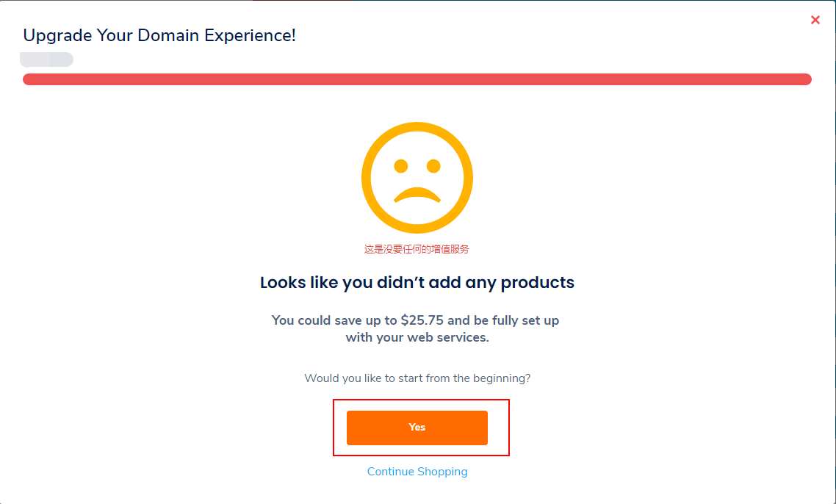The width and height of the screenshot is (836, 504).
Task: Click the "You could save up to" text
Action: (334, 320)
